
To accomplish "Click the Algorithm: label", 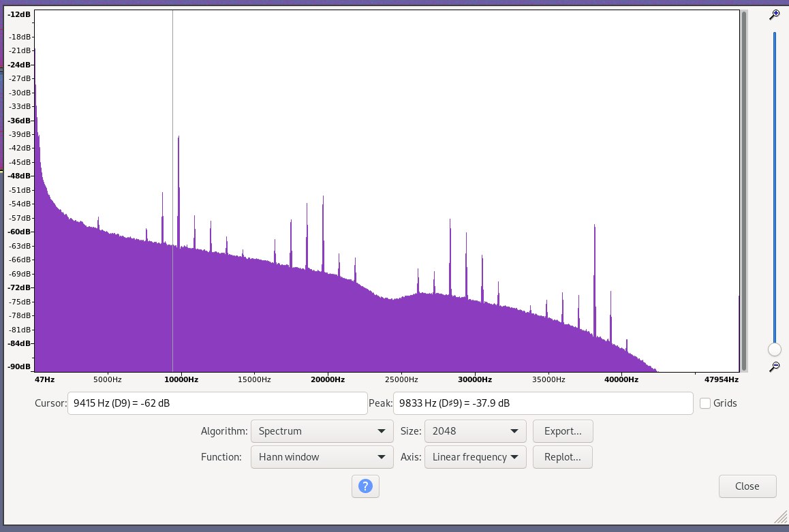I will pos(224,431).
